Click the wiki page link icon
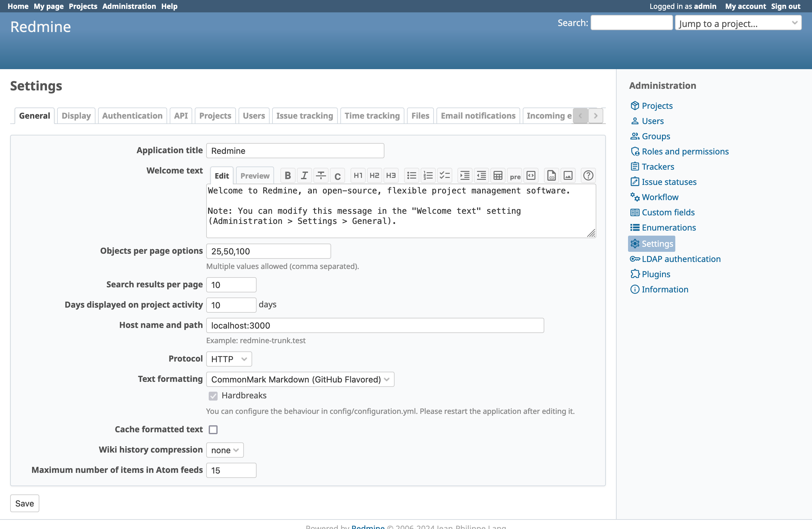The height and width of the screenshot is (529, 812). 551,176
